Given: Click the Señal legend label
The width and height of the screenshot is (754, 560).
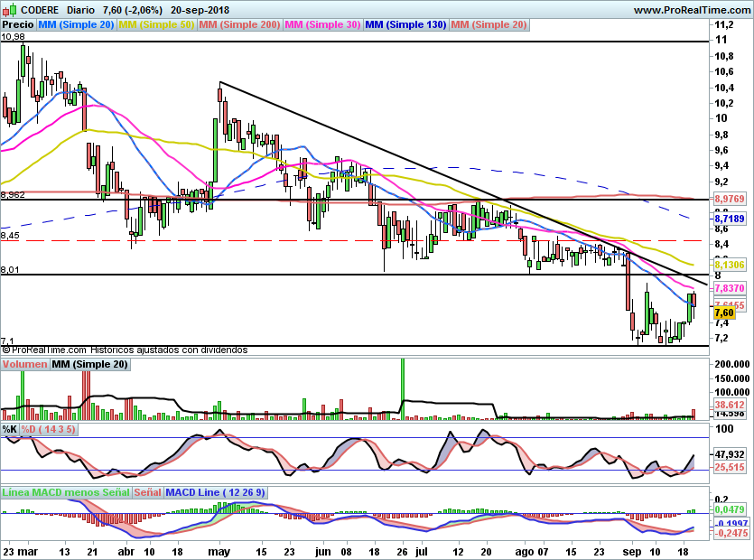Looking at the screenshot, I should click(147, 492).
